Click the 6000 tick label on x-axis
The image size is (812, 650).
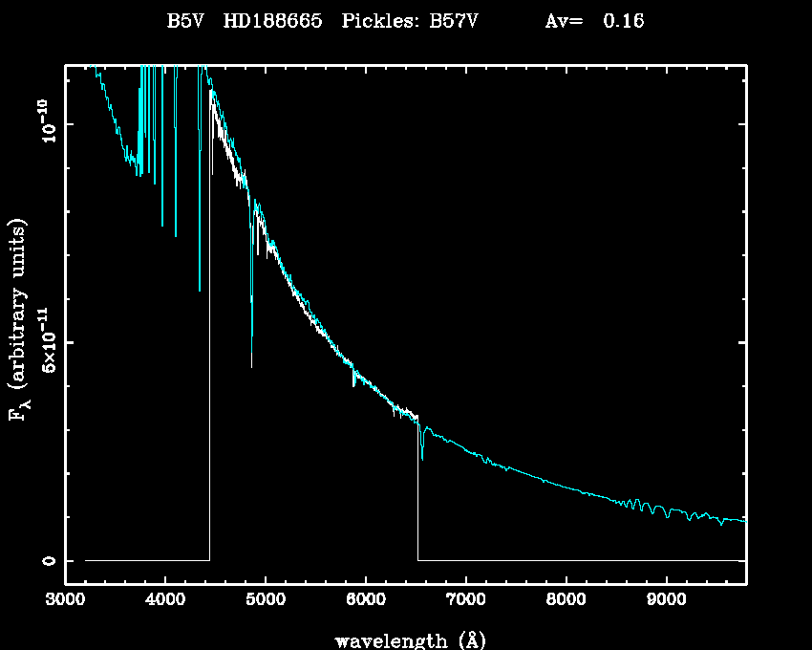[x=365, y=601]
